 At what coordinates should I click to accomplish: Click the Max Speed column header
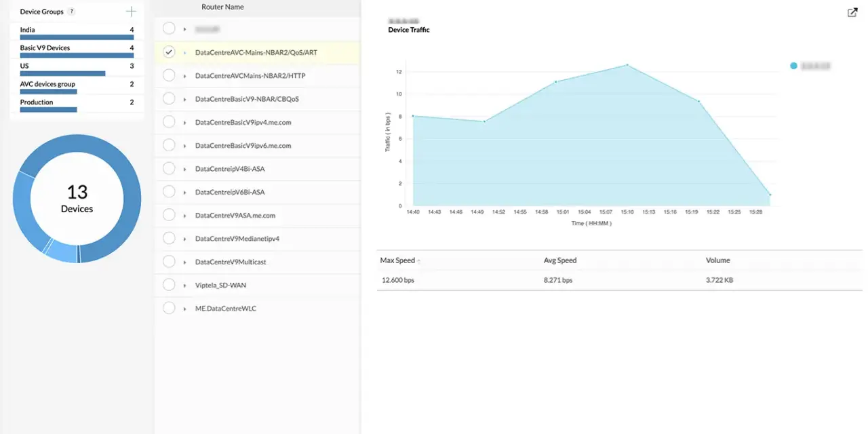[397, 260]
